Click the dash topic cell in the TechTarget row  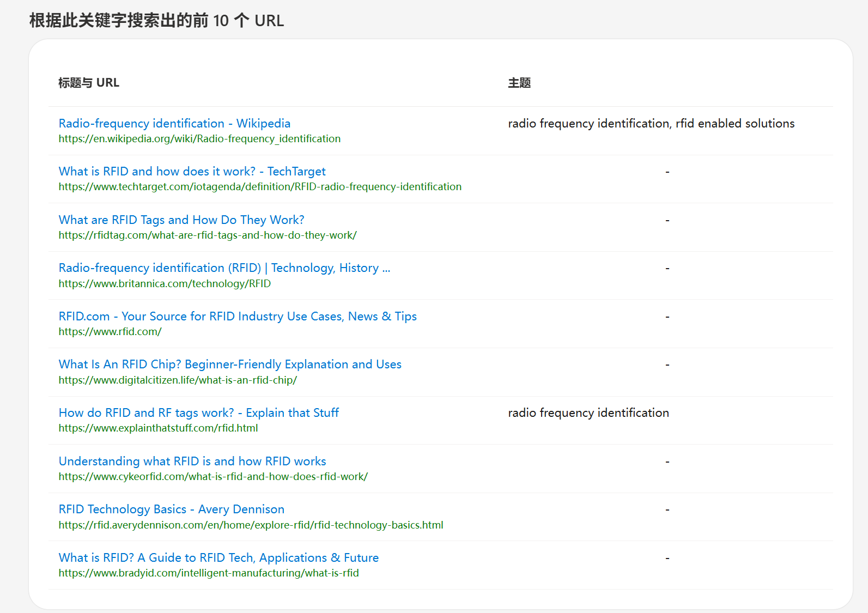(667, 172)
